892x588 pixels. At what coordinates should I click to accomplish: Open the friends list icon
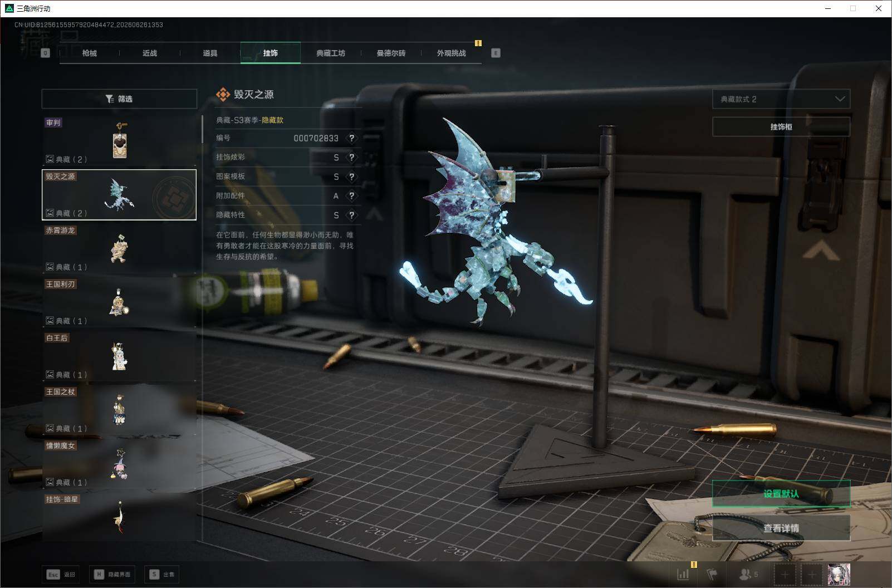pos(748,574)
